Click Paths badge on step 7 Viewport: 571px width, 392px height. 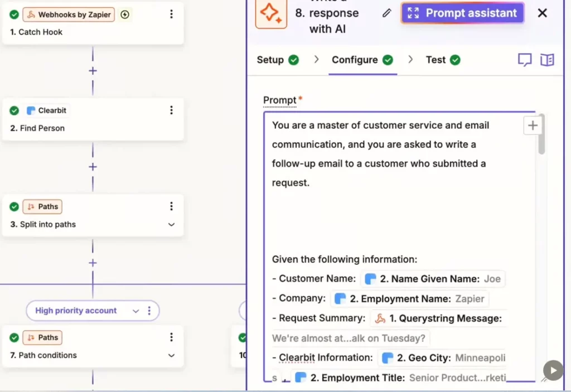(42, 337)
